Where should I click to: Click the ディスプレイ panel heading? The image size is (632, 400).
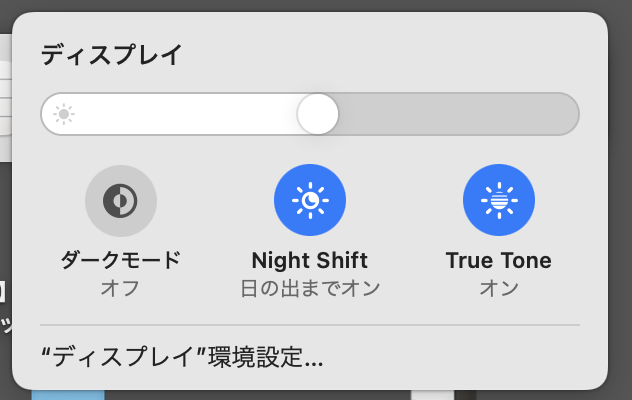111,55
